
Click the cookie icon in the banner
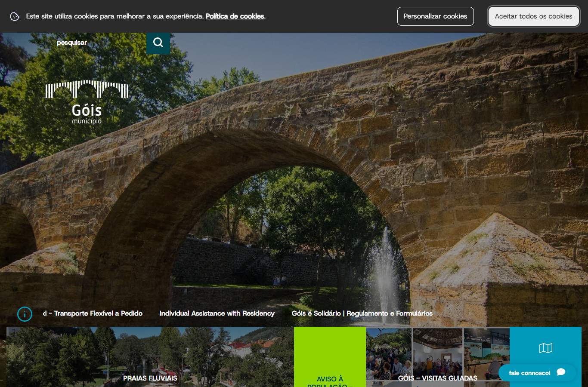[15, 16]
